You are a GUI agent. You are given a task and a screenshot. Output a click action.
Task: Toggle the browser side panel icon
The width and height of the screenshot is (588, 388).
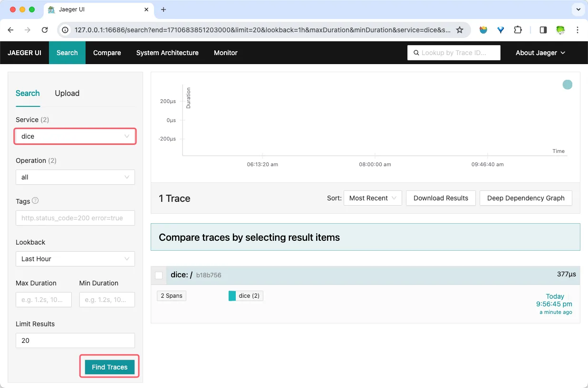tap(543, 30)
